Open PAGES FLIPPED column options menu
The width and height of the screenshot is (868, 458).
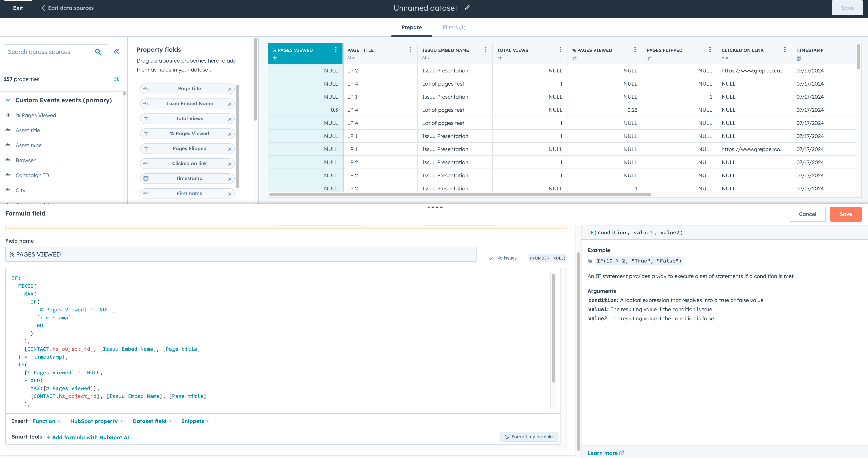[x=710, y=50]
